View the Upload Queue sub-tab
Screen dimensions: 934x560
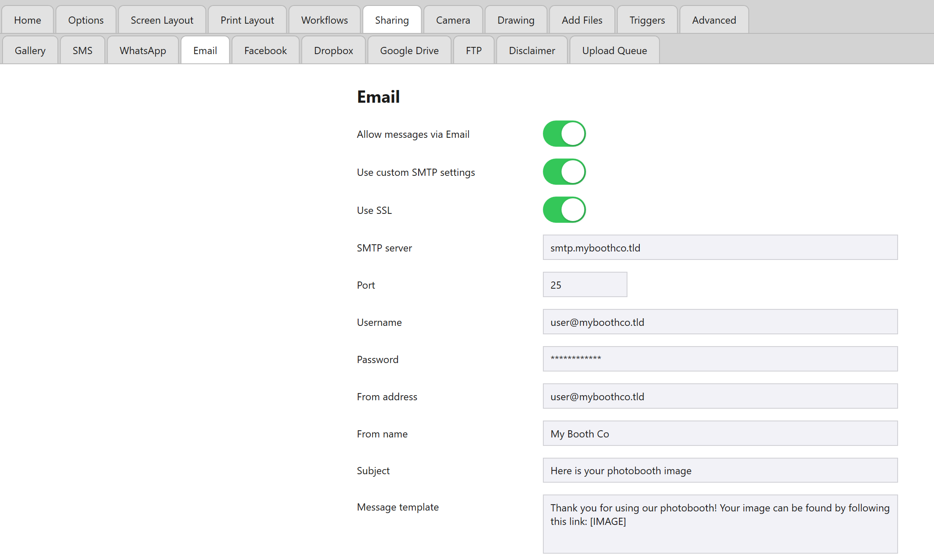point(614,50)
